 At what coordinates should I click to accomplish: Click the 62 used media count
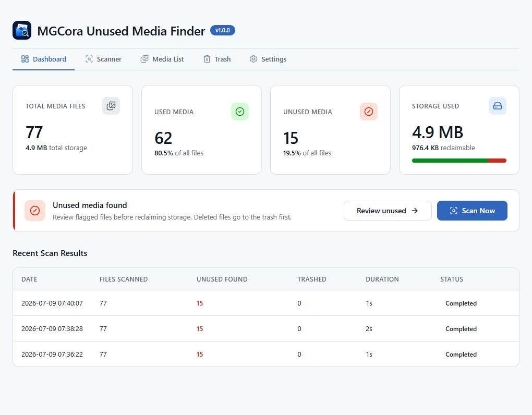tap(163, 138)
